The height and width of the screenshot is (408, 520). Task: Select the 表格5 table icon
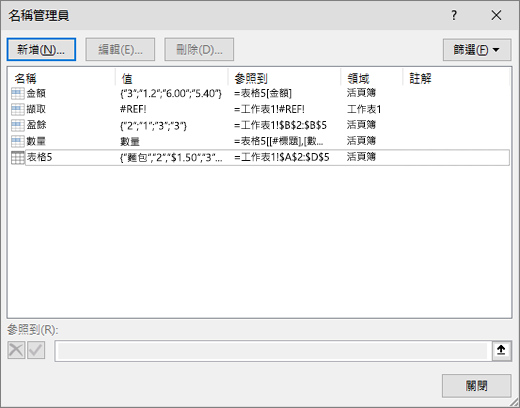click(18, 157)
